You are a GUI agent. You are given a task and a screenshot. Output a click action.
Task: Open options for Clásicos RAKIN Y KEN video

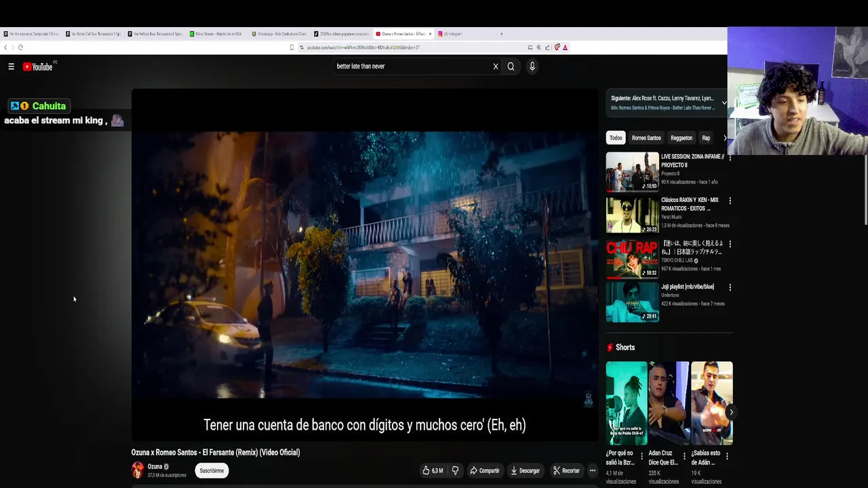pos(730,201)
